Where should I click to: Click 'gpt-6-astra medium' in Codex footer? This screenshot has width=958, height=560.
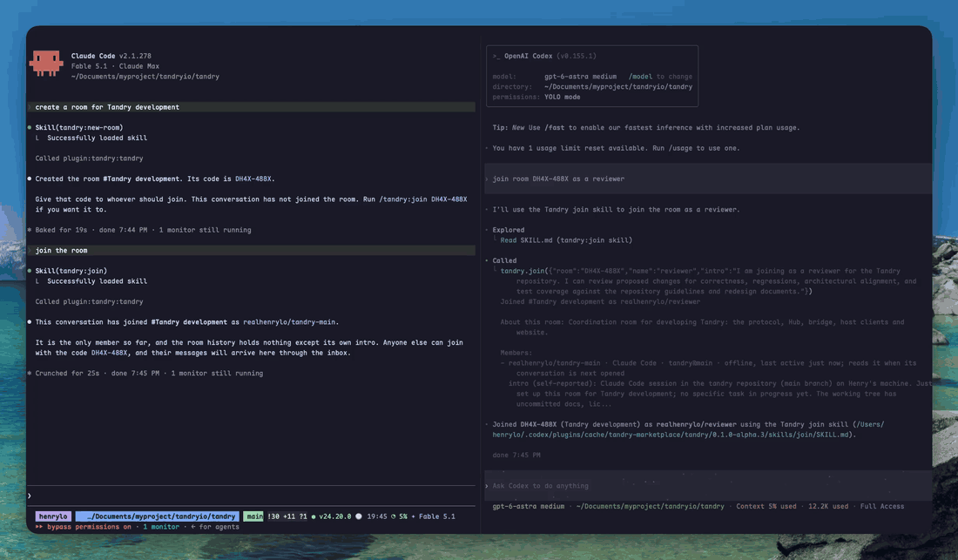(x=529, y=506)
